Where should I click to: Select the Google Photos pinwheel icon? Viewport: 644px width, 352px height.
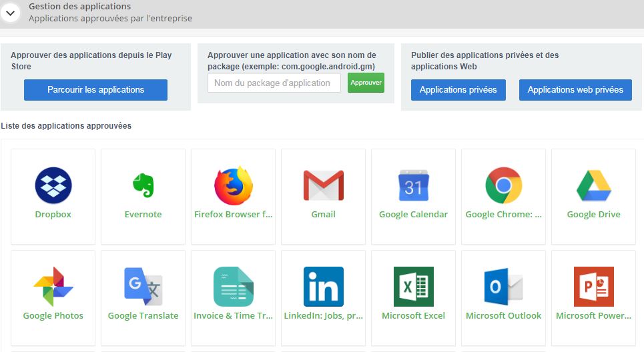pyautogui.click(x=53, y=287)
